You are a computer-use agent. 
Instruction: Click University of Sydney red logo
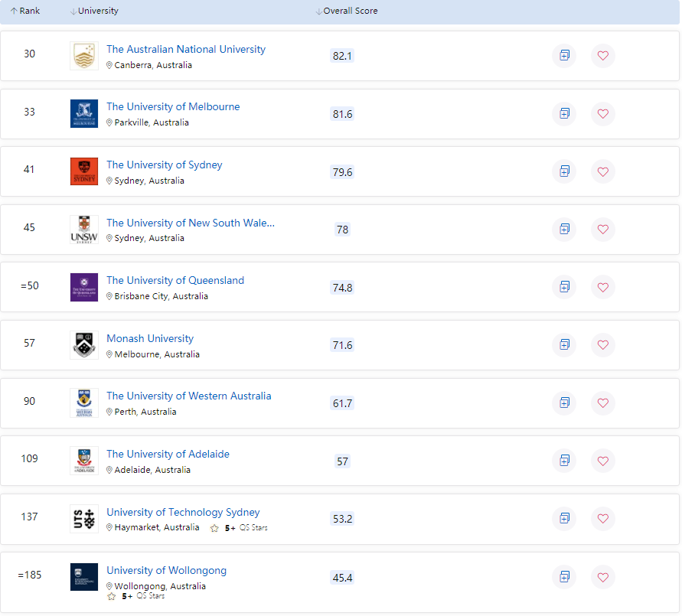click(x=84, y=171)
